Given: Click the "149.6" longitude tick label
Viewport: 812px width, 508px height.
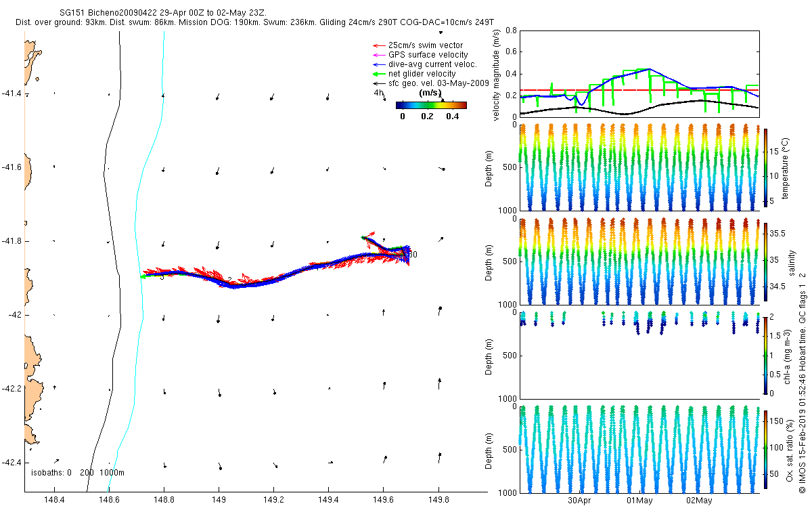Looking at the screenshot, I should [x=383, y=501].
